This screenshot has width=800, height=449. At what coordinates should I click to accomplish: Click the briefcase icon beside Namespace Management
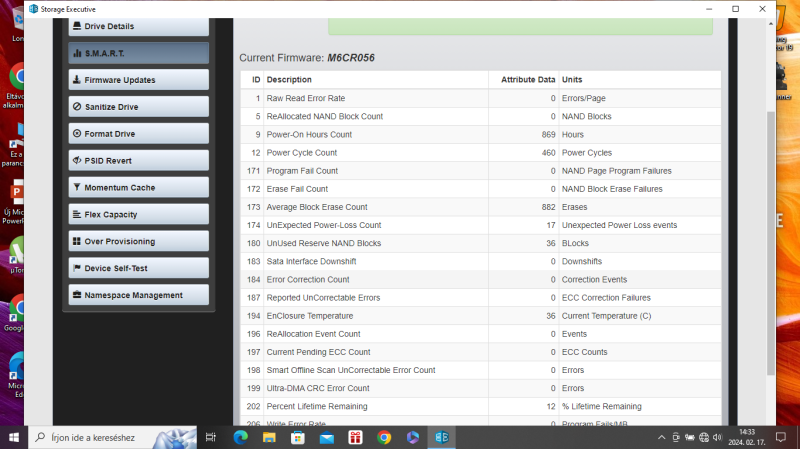tap(77, 295)
